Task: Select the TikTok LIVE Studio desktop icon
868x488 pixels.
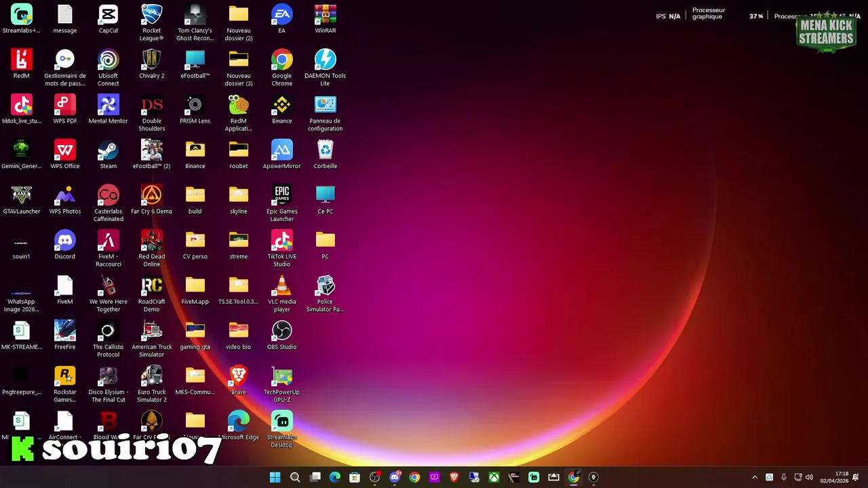Action: click(282, 249)
